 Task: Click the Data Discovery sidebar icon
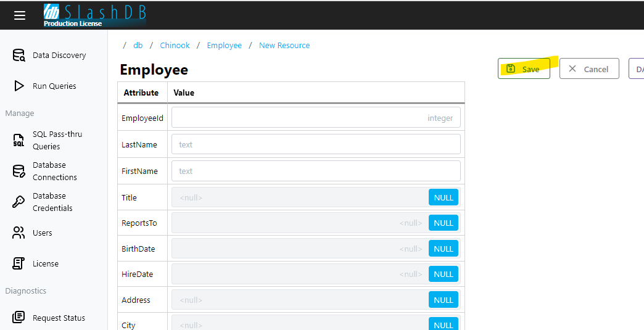click(x=19, y=56)
